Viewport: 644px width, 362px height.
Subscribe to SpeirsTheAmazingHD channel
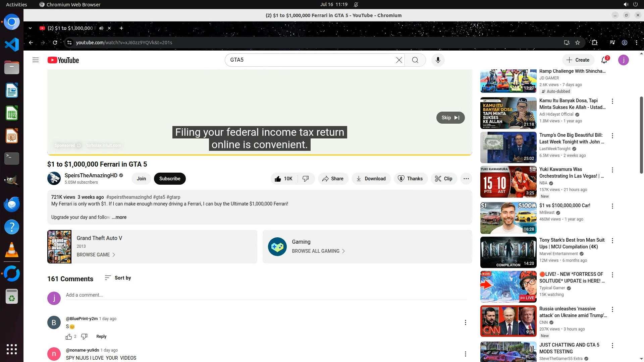click(170, 179)
